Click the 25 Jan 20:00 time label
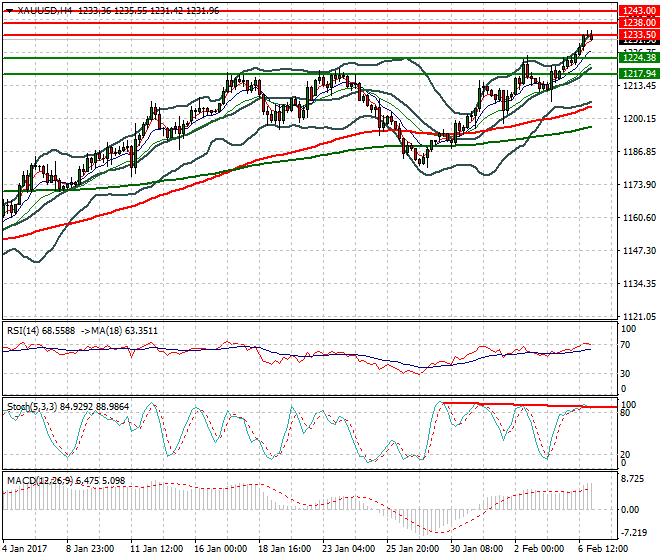The height and width of the screenshot is (560, 660). coord(412,549)
